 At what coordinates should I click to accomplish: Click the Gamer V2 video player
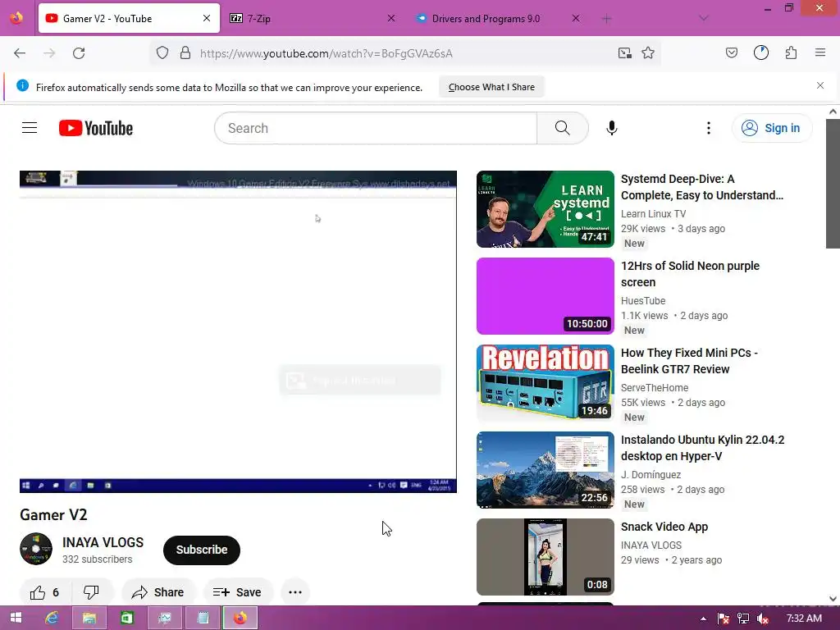[x=238, y=331]
